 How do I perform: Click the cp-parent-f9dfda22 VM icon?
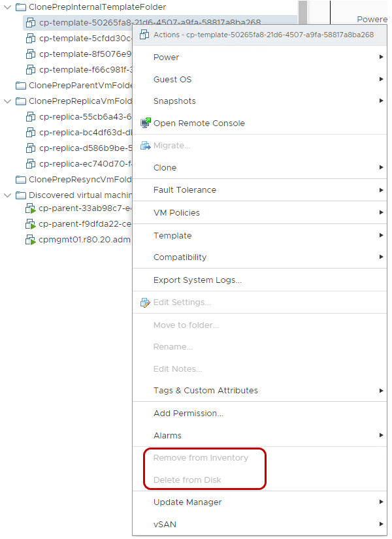coord(30,224)
